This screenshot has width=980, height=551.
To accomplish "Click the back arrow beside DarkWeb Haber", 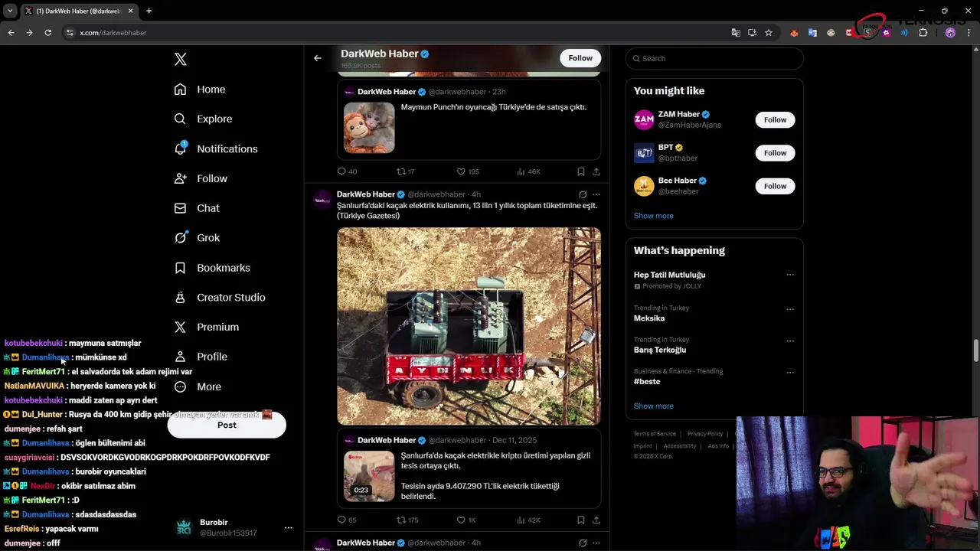I will click(x=318, y=58).
